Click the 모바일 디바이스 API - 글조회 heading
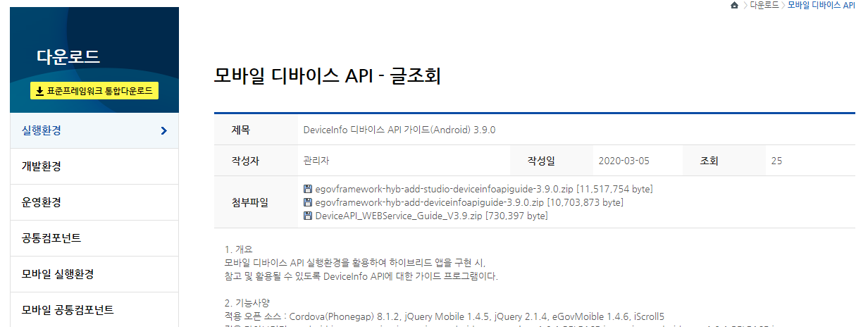868x327 pixels. (x=327, y=75)
